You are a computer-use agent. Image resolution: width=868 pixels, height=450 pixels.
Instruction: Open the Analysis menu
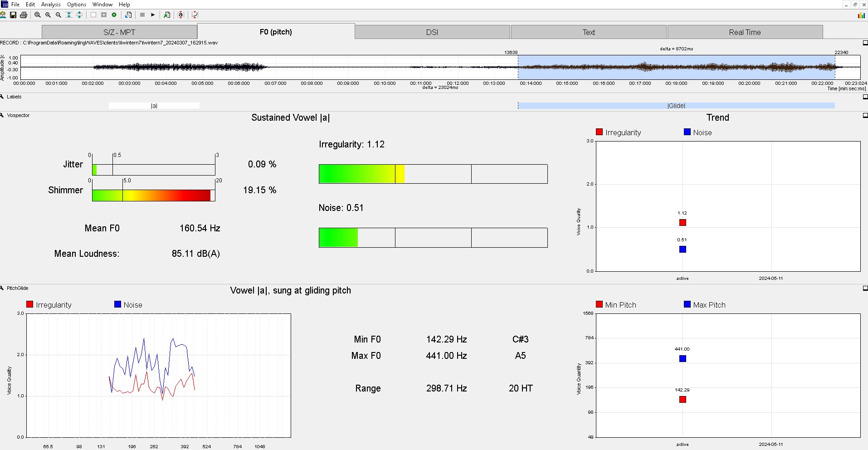click(51, 4)
